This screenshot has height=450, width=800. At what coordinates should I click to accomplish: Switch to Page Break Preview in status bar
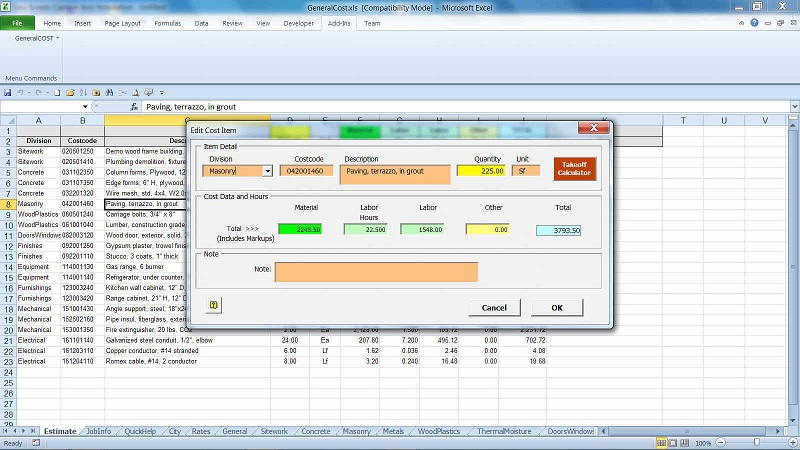coord(684,443)
